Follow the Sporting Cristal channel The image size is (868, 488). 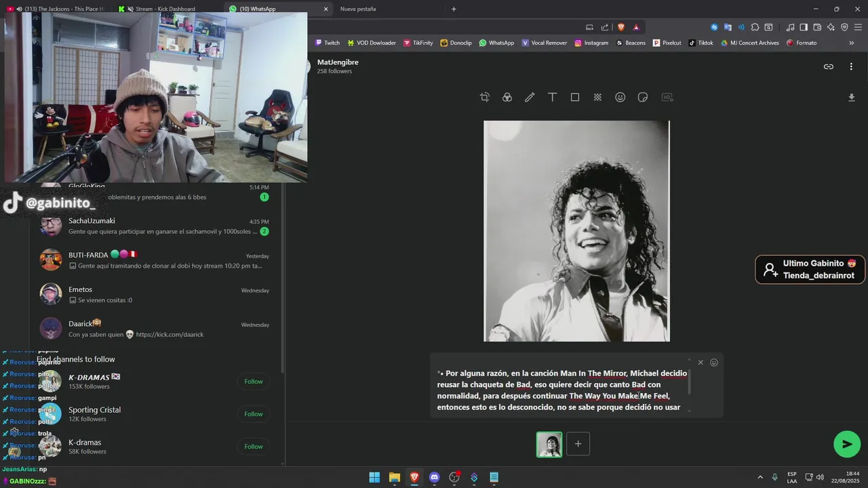[x=254, y=414]
